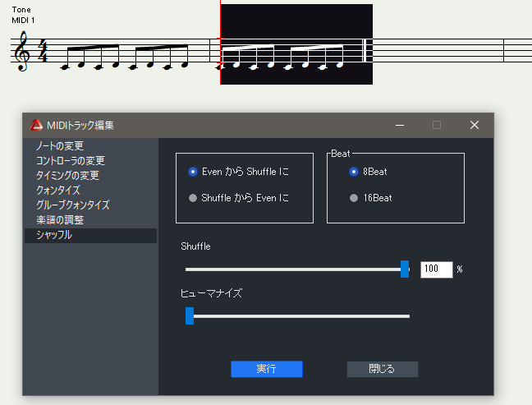Click the Shuffle percentage input field
Screen dimensions: 532x405
pos(436,269)
